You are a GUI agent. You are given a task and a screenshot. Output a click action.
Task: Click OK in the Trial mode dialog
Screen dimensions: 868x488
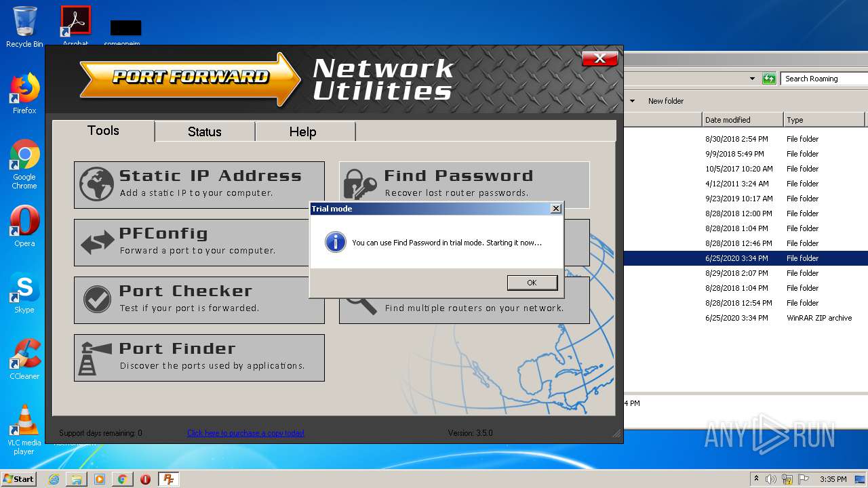[x=532, y=283]
